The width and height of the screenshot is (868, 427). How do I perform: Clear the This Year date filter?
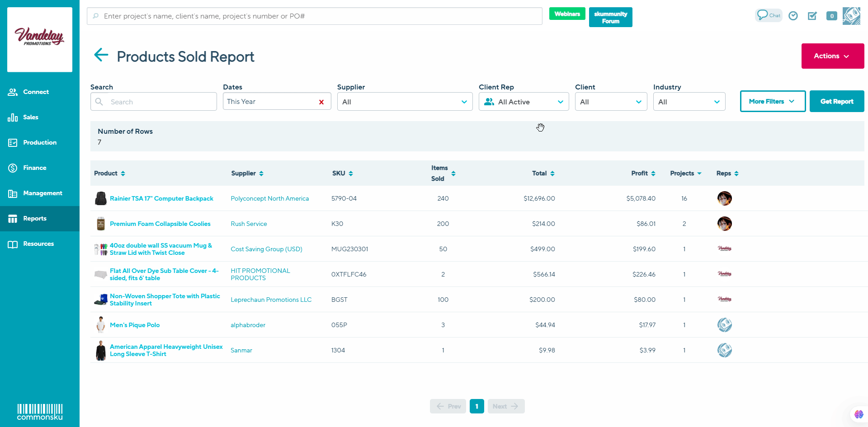pos(321,102)
